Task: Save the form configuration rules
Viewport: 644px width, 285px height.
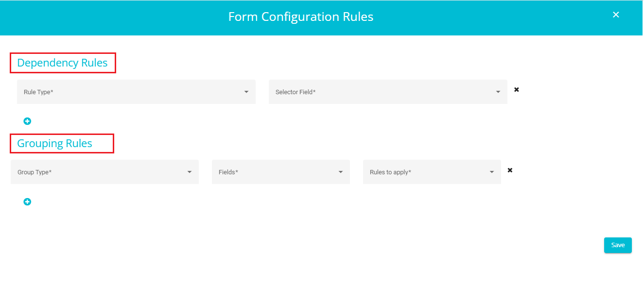Action: point(618,245)
